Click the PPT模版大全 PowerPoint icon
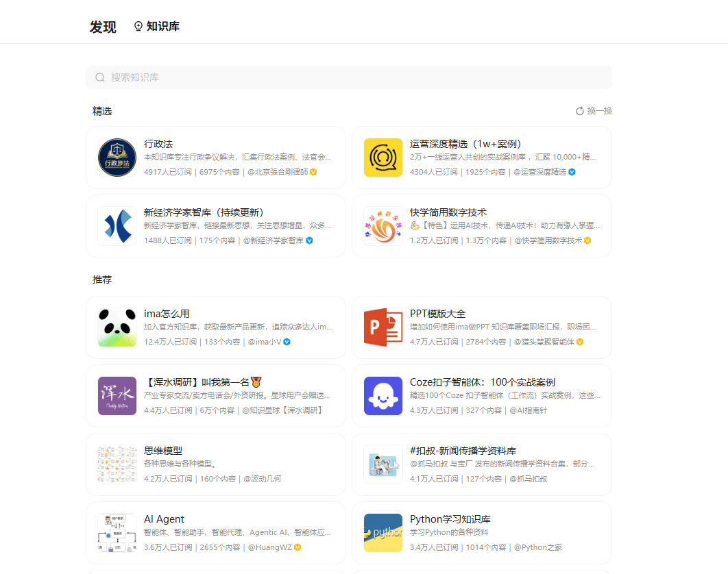 (x=383, y=327)
